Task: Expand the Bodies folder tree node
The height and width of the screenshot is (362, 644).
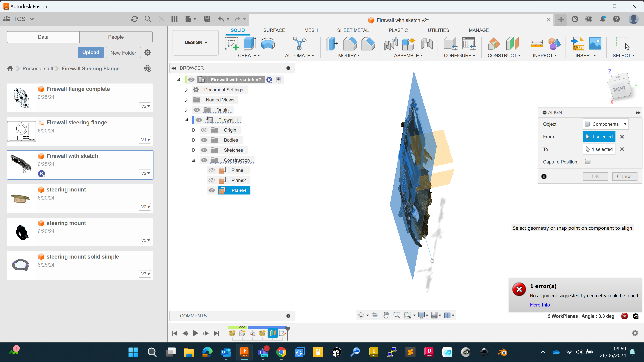Action: click(193, 140)
